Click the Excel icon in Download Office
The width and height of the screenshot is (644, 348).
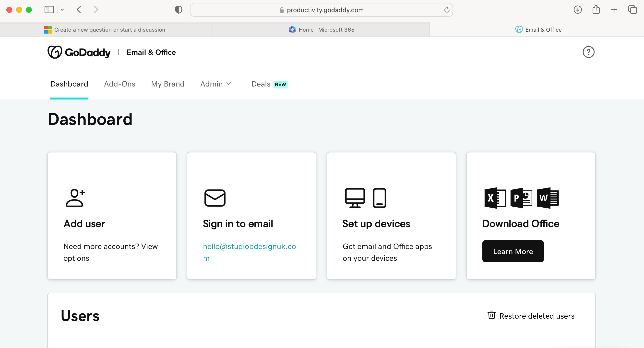click(495, 198)
